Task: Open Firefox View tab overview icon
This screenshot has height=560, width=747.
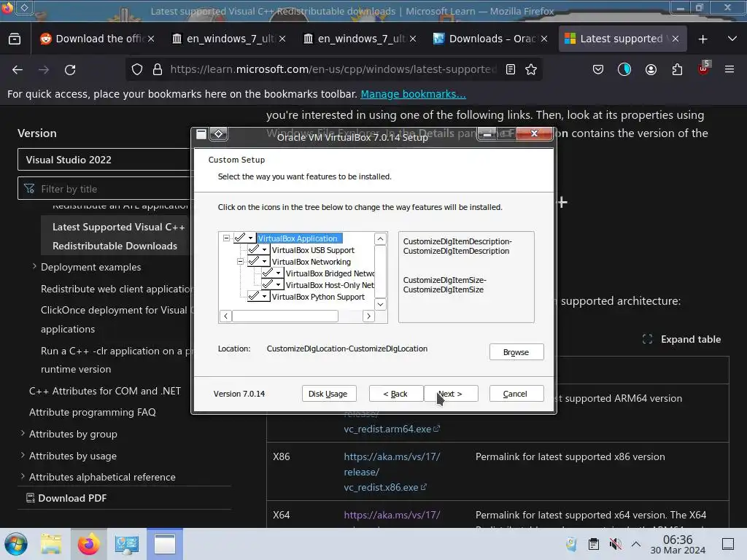Action: tap(15, 39)
